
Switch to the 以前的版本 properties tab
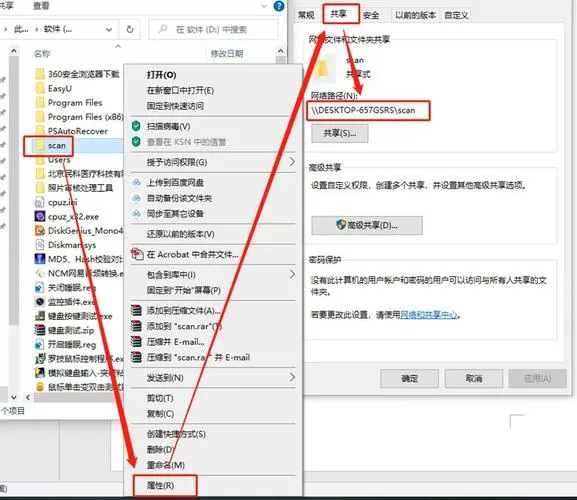pyautogui.click(x=415, y=15)
